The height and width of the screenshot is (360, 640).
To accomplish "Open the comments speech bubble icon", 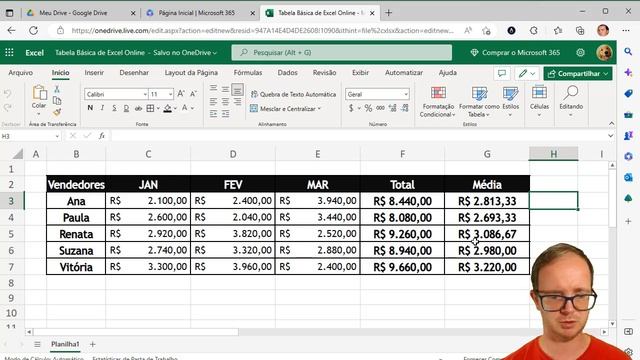I will tap(502, 73).
